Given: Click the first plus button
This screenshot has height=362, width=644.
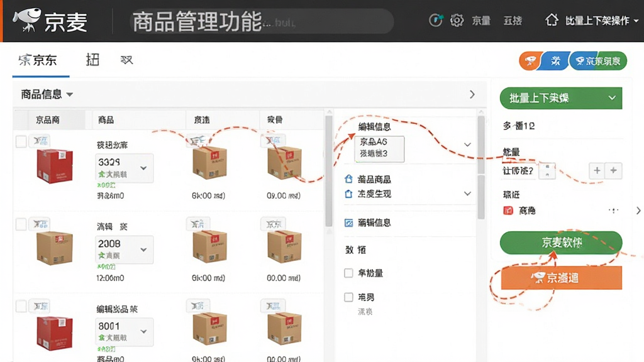Looking at the screenshot, I should 597,171.
